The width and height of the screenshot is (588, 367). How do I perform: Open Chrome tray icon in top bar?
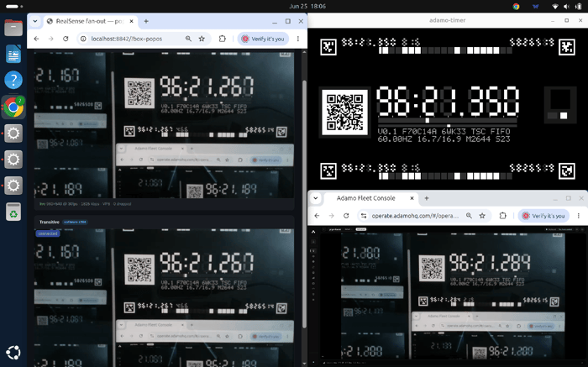coord(517,7)
